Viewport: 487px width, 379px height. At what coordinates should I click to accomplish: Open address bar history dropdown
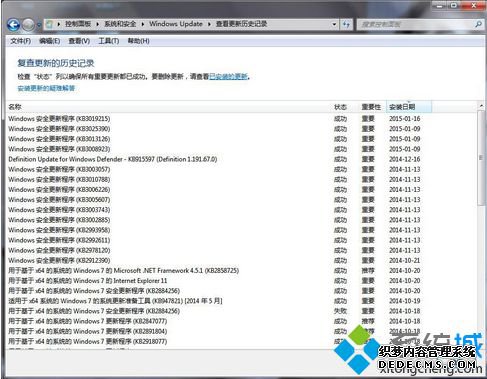[x=334, y=24]
